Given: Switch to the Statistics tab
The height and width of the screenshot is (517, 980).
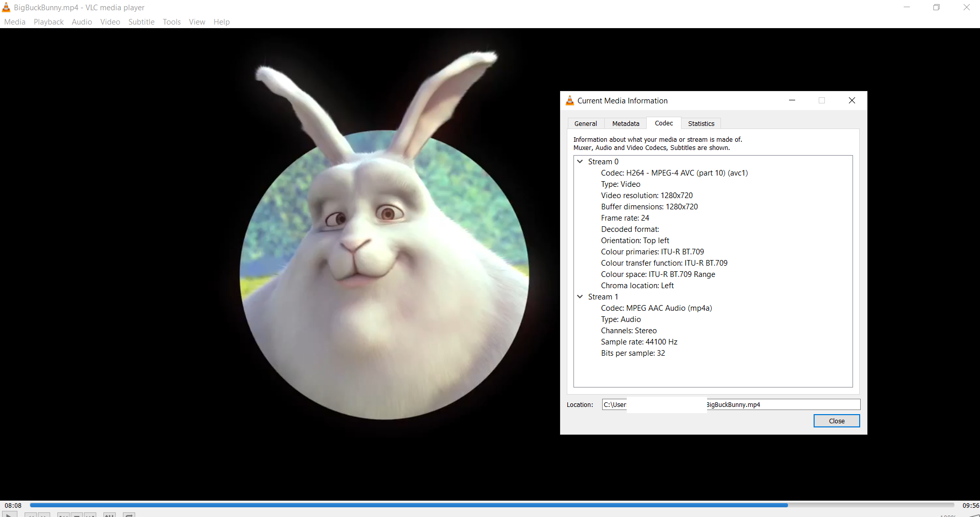Looking at the screenshot, I should 701,123.
